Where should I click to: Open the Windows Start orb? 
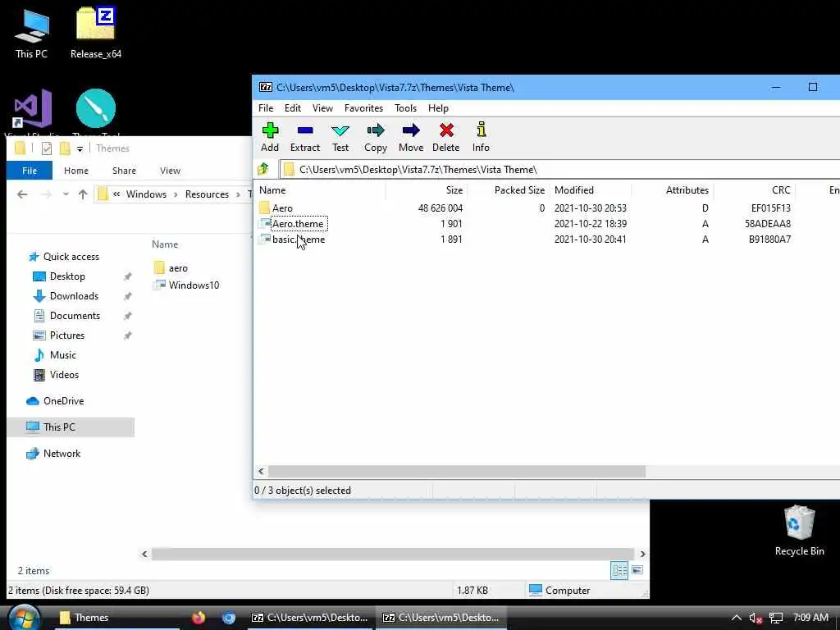pyautogui.click(x=24, y=618)
